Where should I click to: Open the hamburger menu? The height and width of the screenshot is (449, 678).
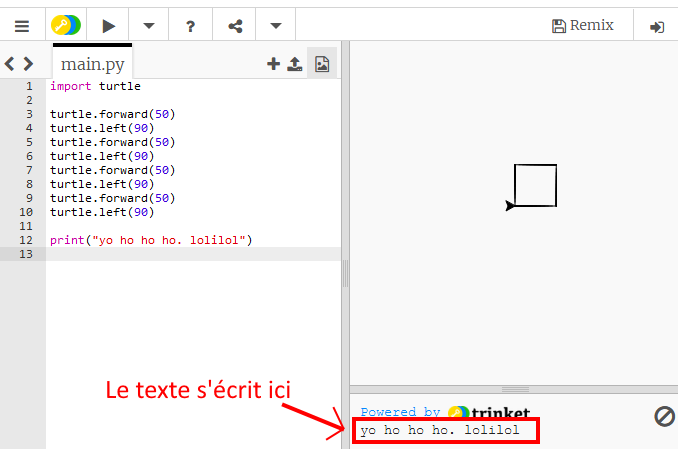click(21, 25)
